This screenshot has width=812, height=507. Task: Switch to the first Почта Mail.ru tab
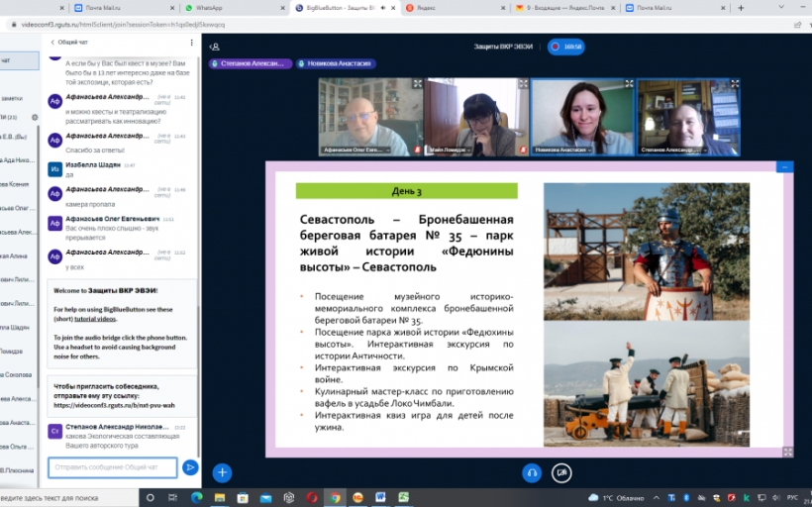(x=123, y=8)
